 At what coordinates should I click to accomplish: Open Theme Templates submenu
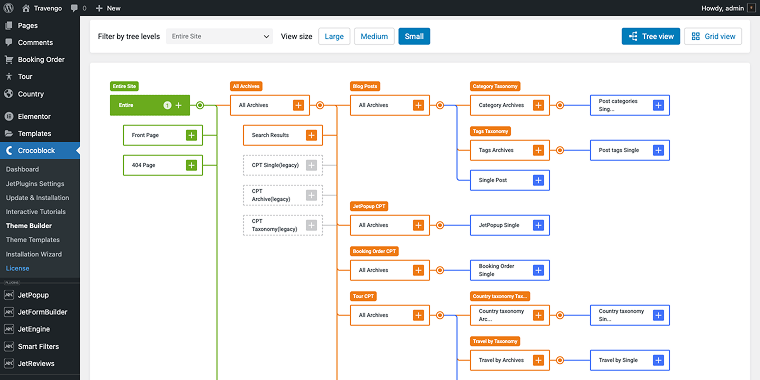pyautogui.click(x=33, y=240)
